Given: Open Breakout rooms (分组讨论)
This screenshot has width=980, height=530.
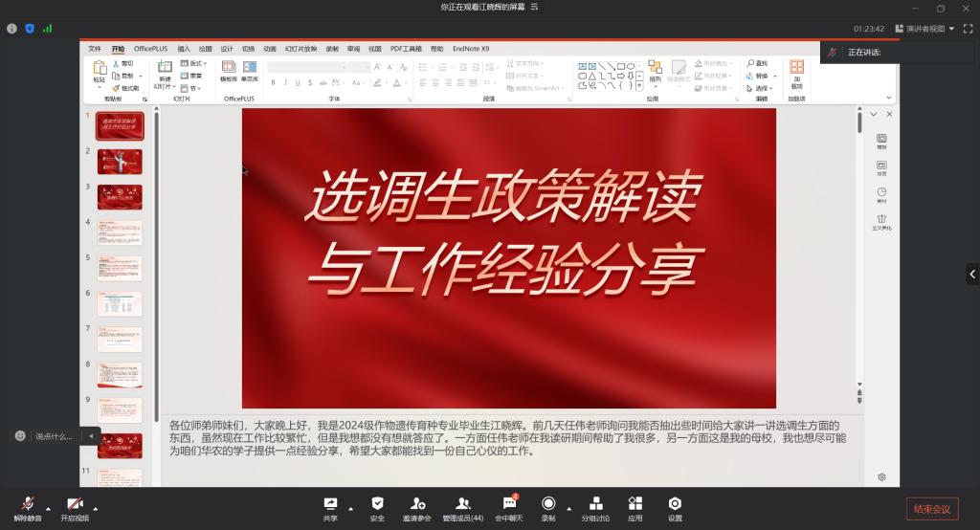Looking at the screenshot, I should click(x=595, y=507).
